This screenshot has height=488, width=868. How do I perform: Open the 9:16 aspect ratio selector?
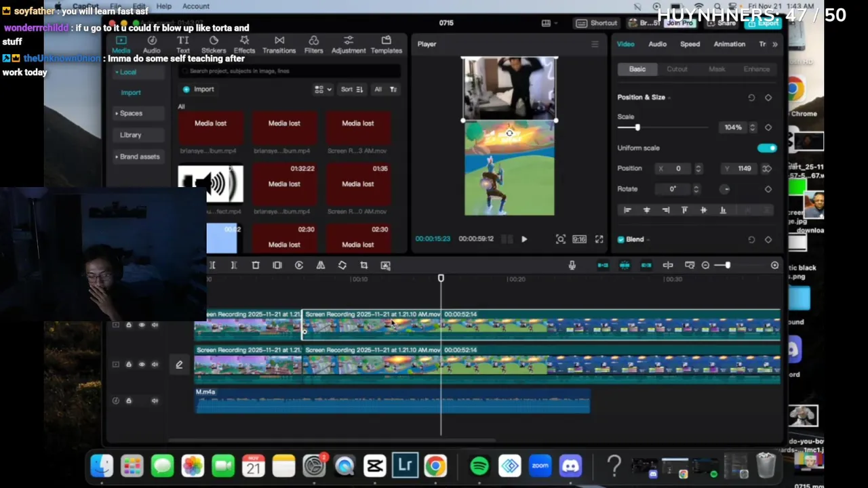tap(579, 239)
